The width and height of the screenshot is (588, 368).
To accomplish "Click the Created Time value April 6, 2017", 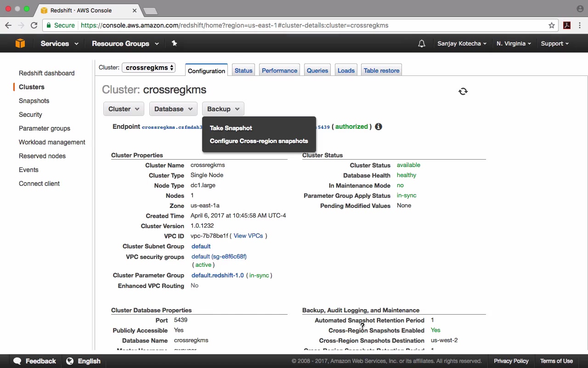I will (238, 216).
